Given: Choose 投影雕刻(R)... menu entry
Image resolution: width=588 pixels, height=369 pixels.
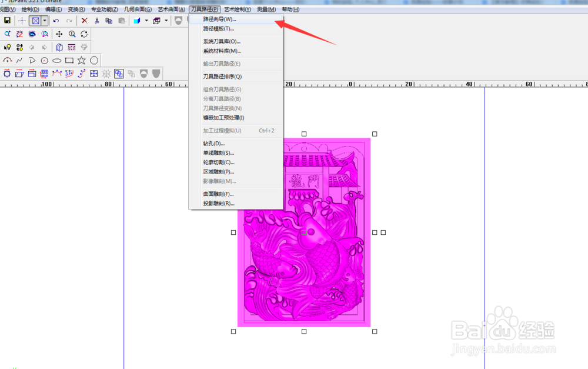Looking at the screenshot, I should pos(236,204).
